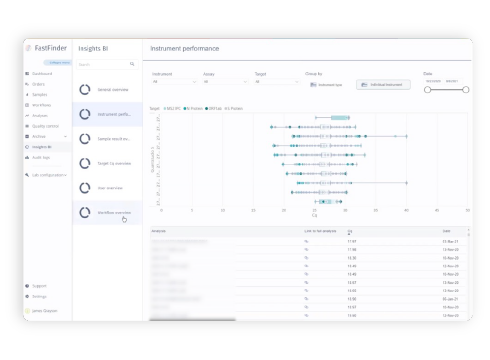Click the Lab configuration wrench icon
490x360 pixels.
pos(27,175)
